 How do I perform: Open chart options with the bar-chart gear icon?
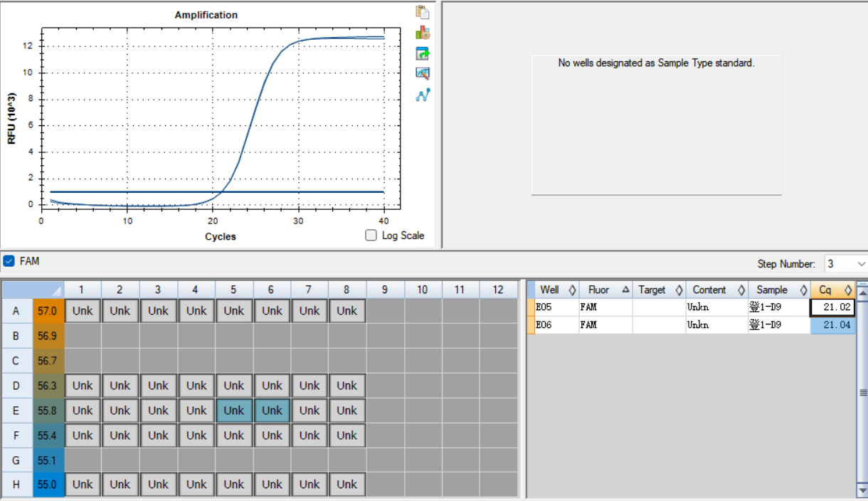coord(423,33)
